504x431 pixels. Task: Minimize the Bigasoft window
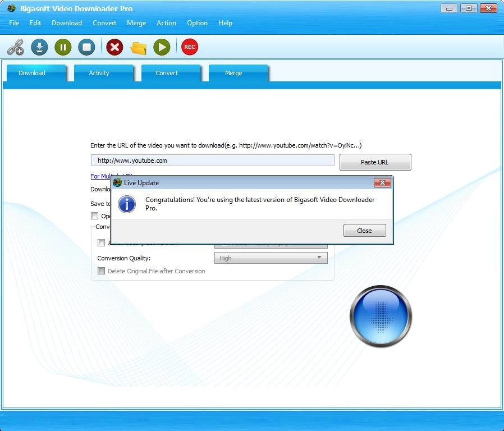tap(449, 8)
